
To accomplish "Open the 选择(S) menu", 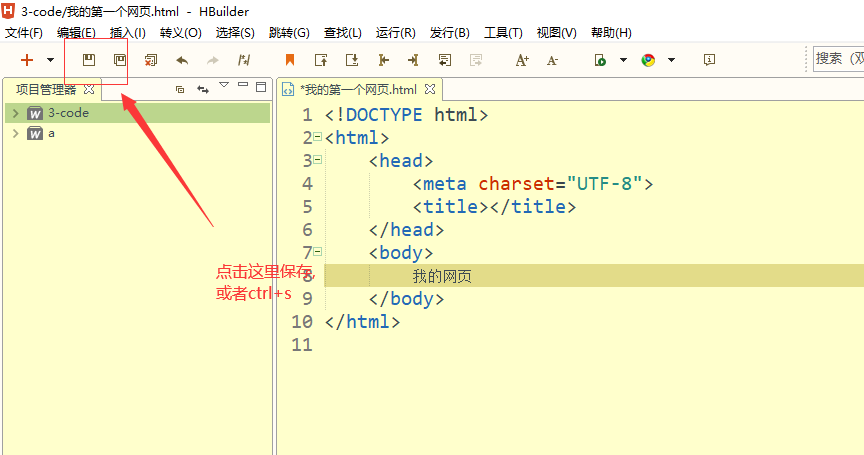I will pyautogui.click(x=235, y=33).
